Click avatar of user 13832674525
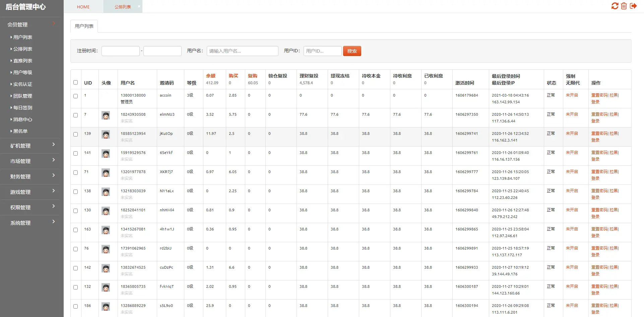Screen dimensions: 644x317 coord(106,269)
